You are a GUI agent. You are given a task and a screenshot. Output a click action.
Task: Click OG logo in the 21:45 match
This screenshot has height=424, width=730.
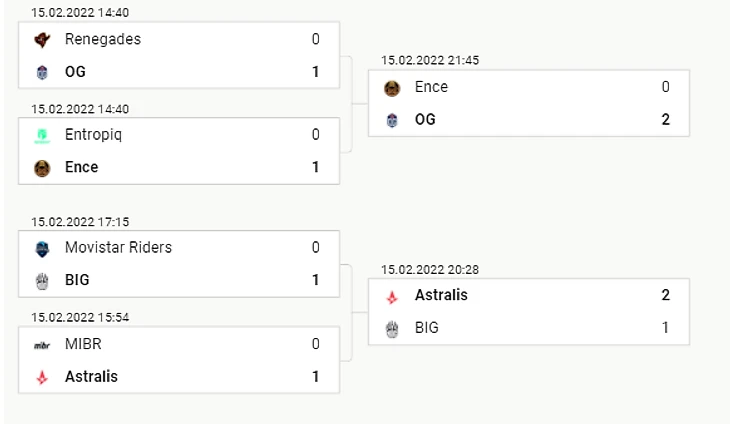[392, 120]
